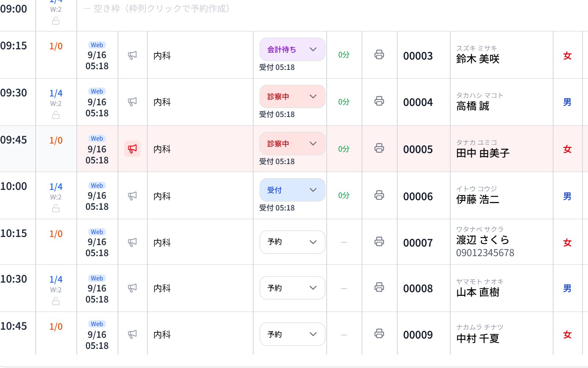Screen dimensions: 588x368
Task: Select patient name 高橋 誠
Action: (x=473, y=106)
